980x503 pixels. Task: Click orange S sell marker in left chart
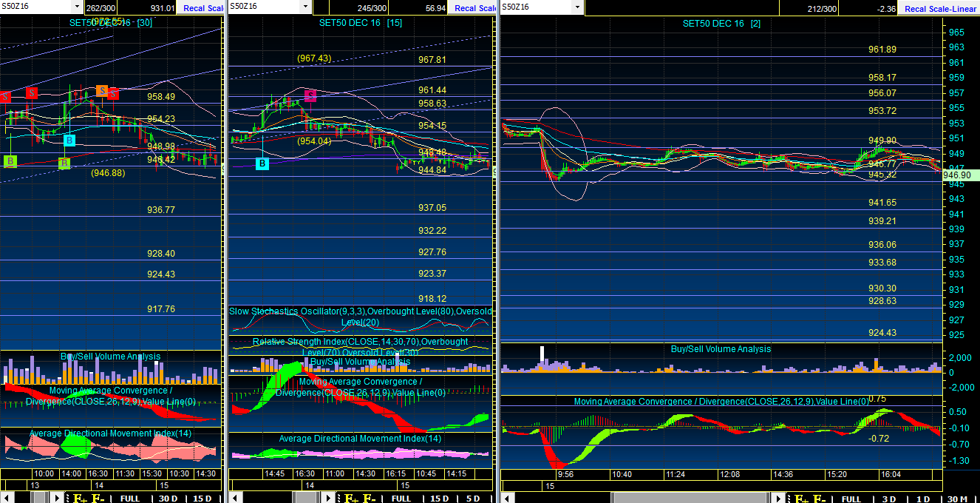coord(101,91)
